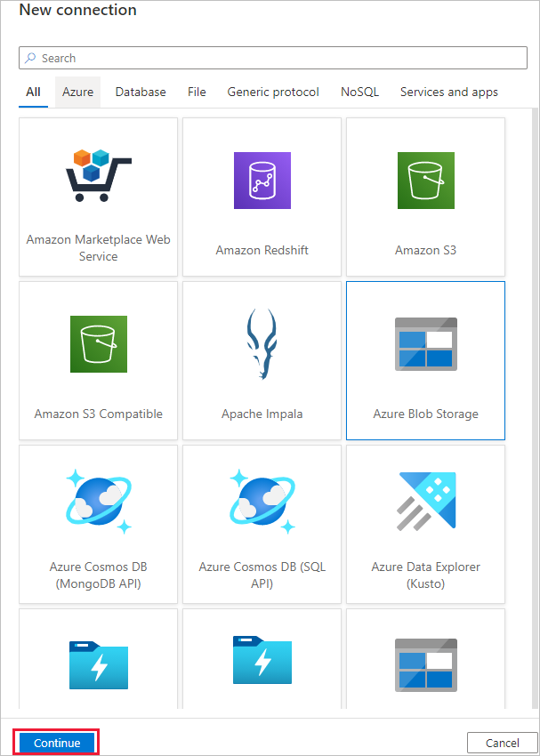Image resolution: width=540 pixels, height=756 pixels.
Task: Click the Continue button
Action: [57, 743]
